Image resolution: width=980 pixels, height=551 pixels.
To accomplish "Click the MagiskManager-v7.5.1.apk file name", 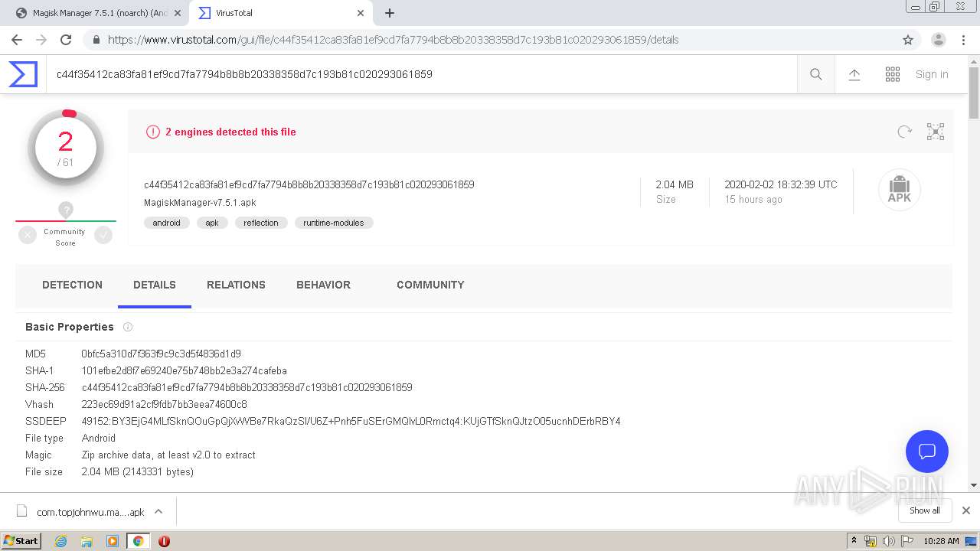I will coord(200,203).
